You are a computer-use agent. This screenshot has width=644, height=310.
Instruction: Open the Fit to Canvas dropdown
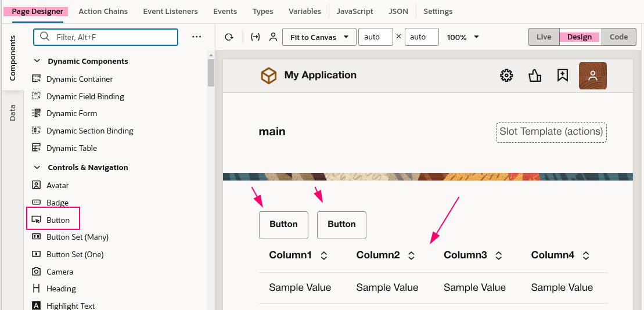319,37
